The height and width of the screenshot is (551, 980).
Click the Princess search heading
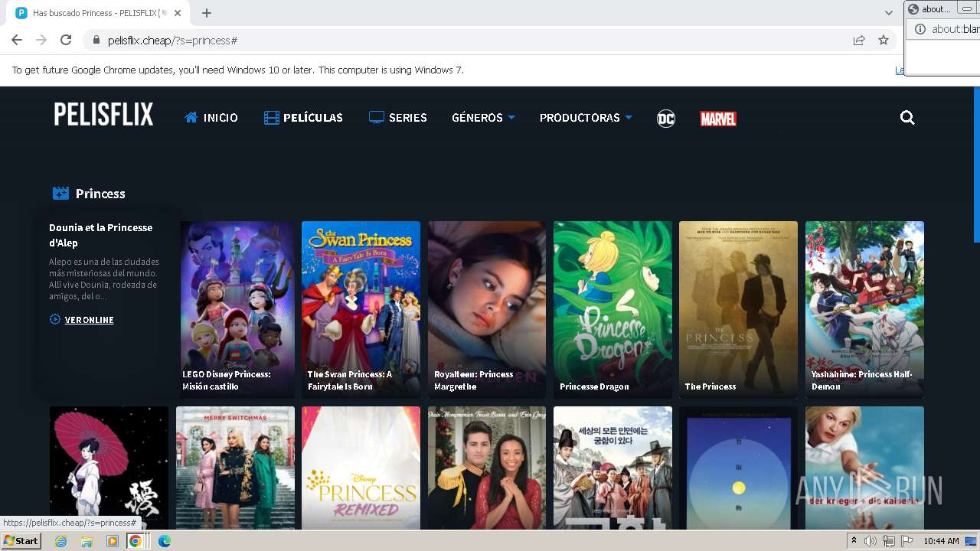pyautogui.click(x=100, y=194)
